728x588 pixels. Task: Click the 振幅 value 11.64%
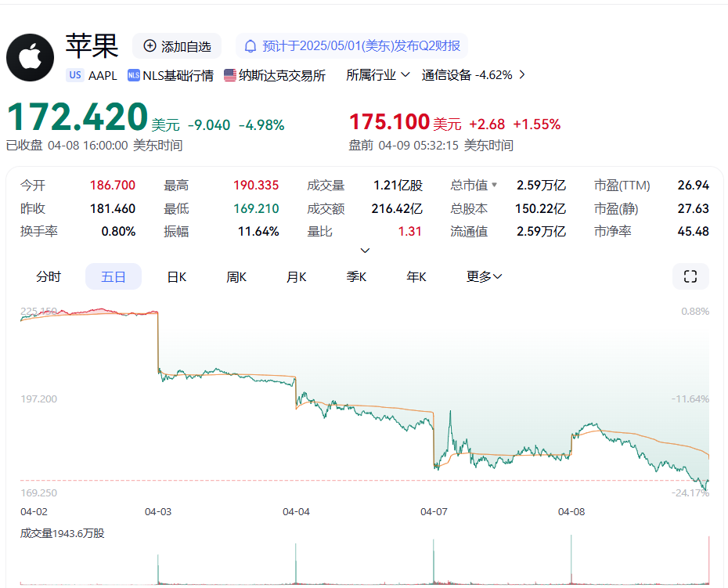click(258, 231)
